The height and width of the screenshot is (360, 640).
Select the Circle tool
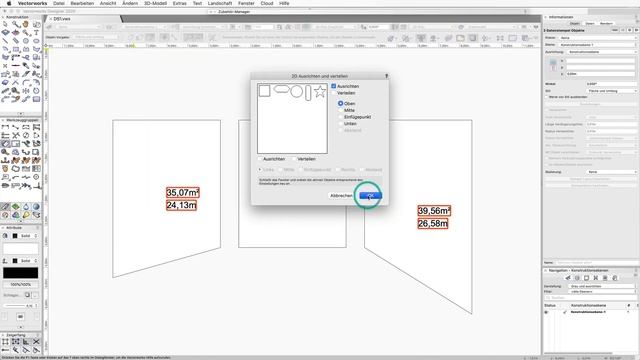pyautogui.click(x=26, y=41)
